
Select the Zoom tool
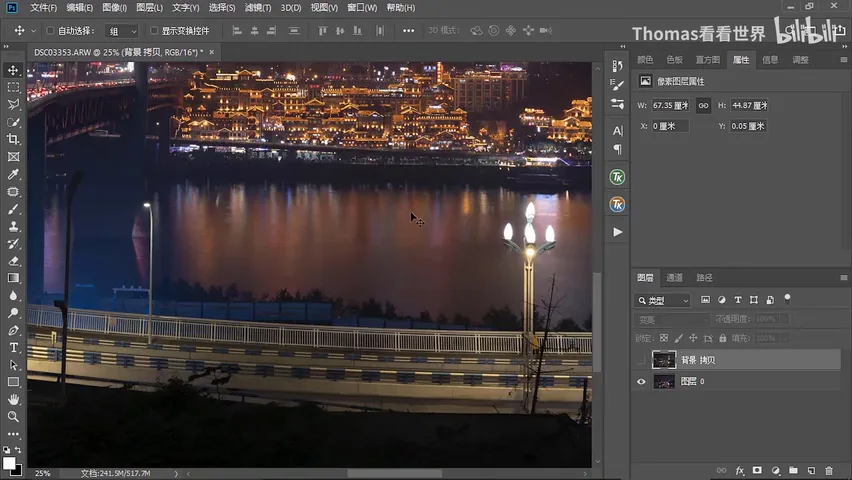[14, 417]
